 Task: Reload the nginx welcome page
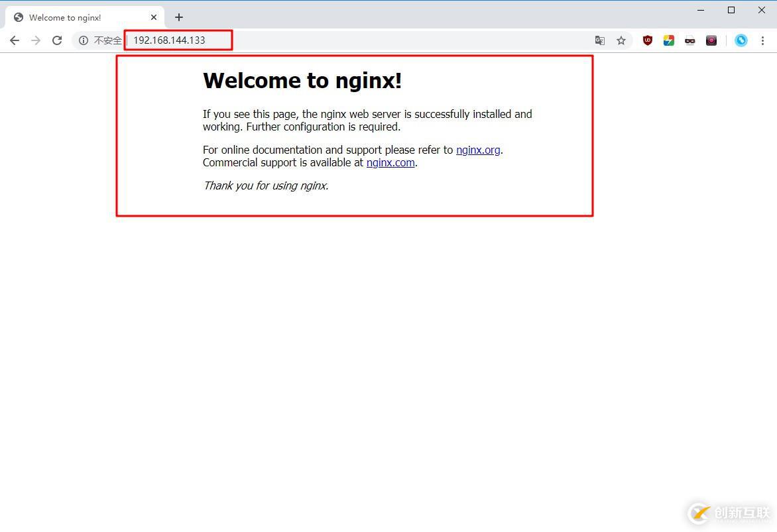pyautogui.click(x=57, y=40)
